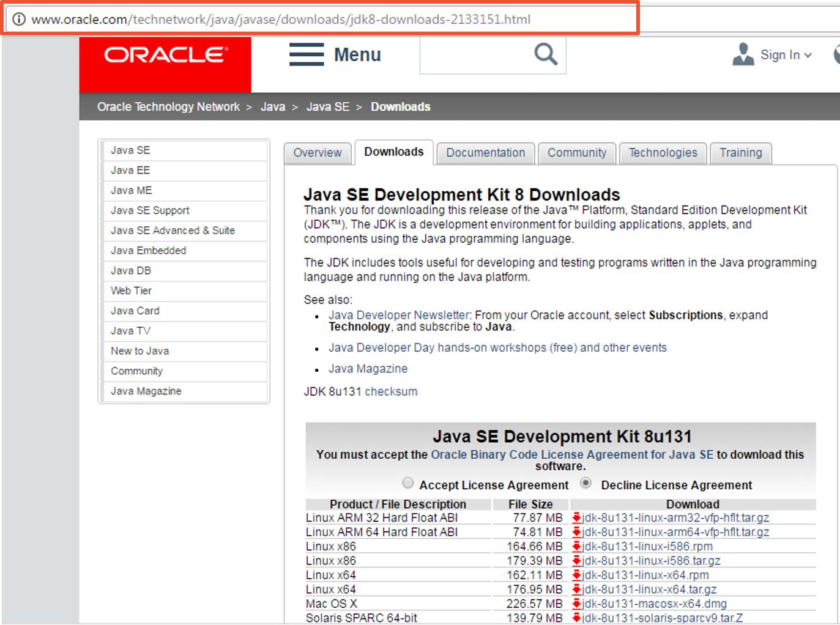
Task: Open the JDK 8u131 checksum link
Action: pyautogui.click(x=392, y=391)
